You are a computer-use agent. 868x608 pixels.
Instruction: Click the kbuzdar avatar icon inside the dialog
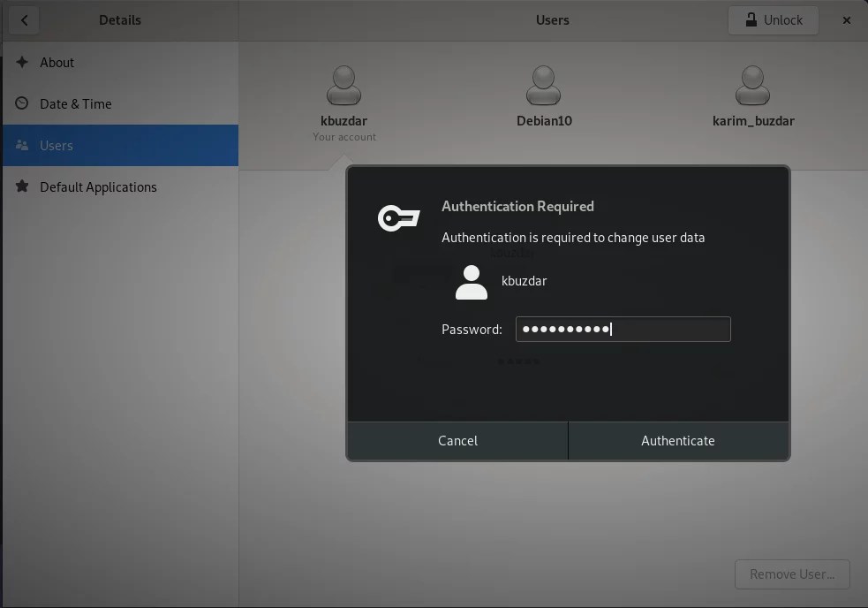pyautogui.click(x=471, y=281)
